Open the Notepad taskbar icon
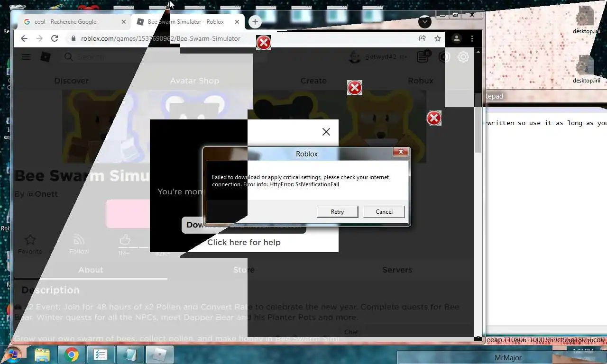This screenshot has width=607, height=364. (130, 355)
